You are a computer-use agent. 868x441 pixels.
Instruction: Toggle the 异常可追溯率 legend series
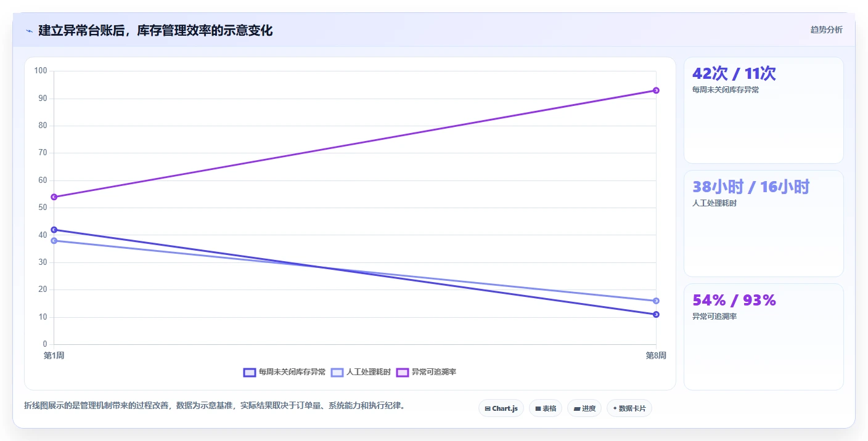click(x=426, y=372)
